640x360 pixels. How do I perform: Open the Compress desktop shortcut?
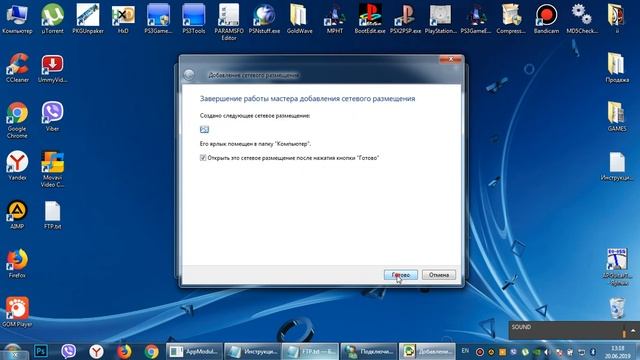click(511, 18)
